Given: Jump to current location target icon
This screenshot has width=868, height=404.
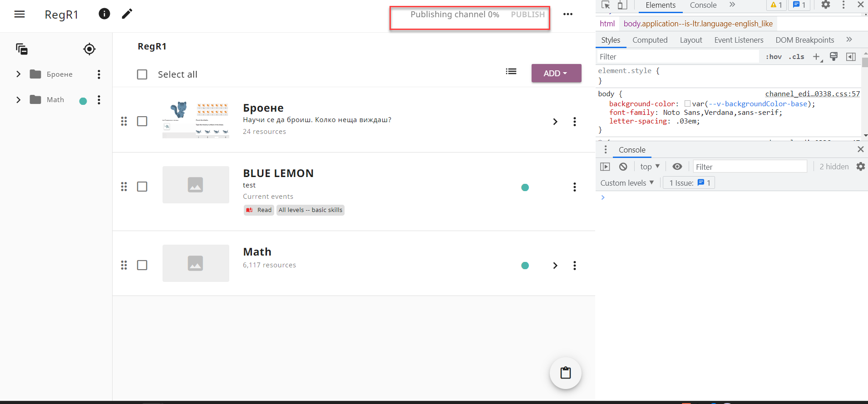Looking at the screenshot, I should point(89,49).
